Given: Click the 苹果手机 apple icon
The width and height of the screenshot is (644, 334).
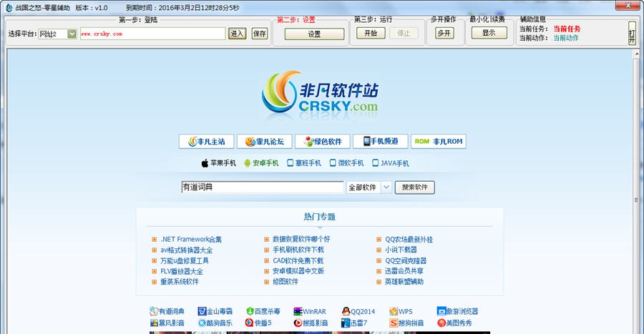Looking at the screenshot, I should click(x=205, y=163).
